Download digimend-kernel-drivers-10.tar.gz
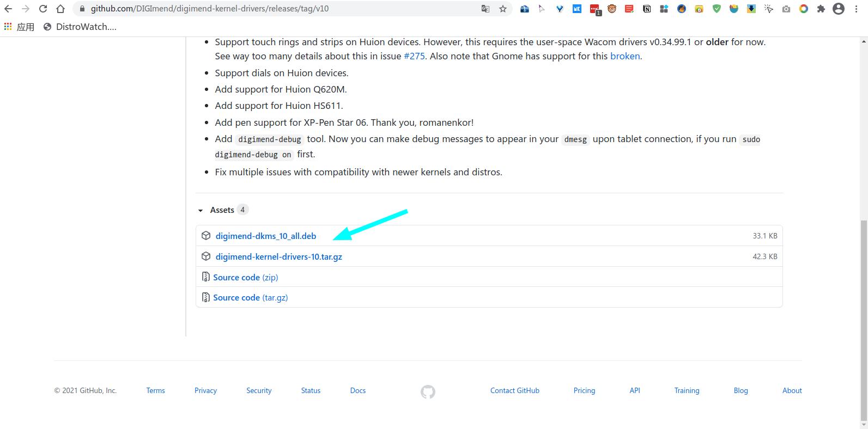Image resolution: width=868 pixels, height=429 pixels. (x=279, y=256)
